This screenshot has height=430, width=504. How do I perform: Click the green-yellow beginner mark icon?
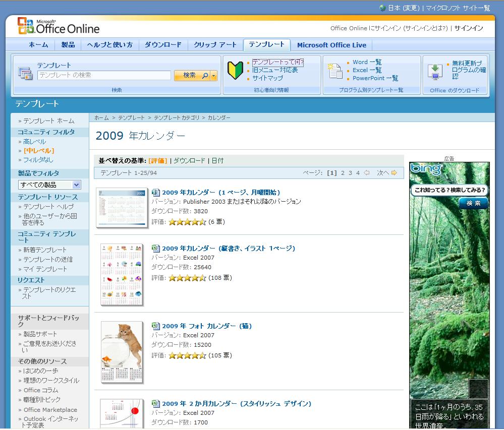click(x=235, y=71)
